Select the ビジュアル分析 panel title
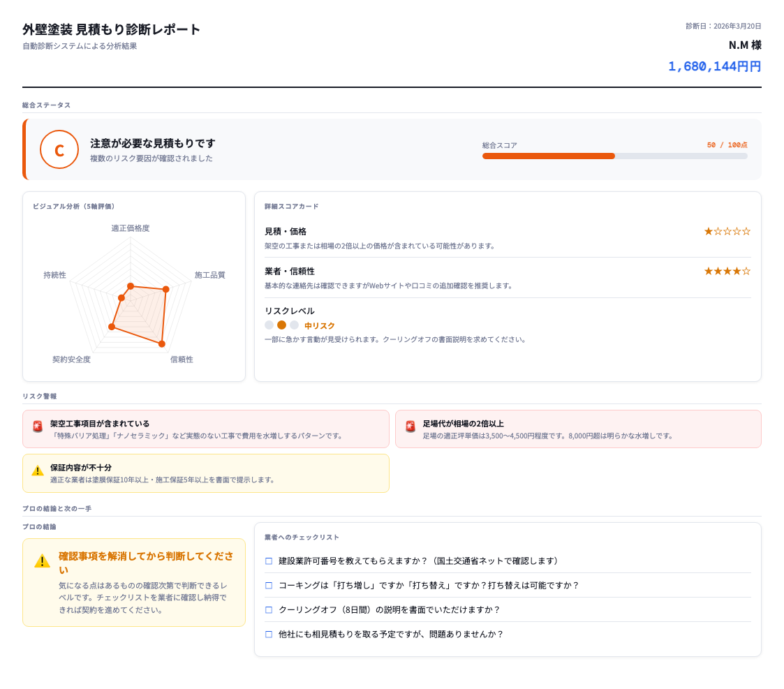Screen dimensions: 784x689 pyautogui.click(x=75, y=206)
